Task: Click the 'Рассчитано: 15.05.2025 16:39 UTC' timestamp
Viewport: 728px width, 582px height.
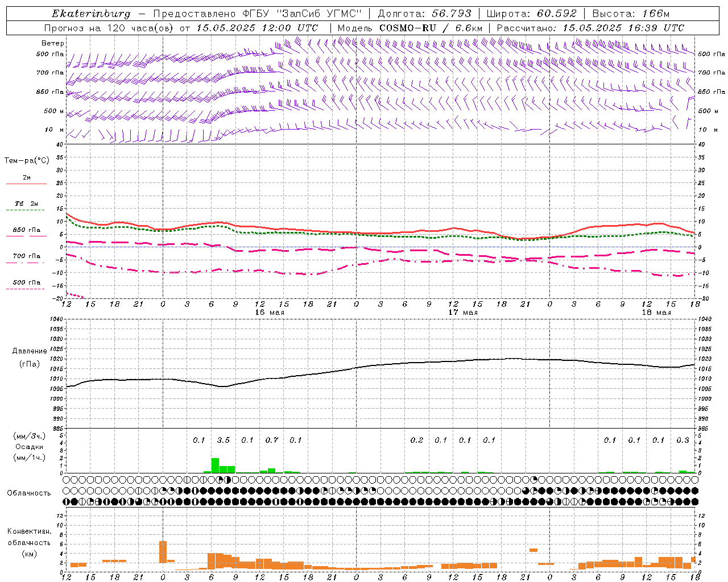Action: click(590, 28)
